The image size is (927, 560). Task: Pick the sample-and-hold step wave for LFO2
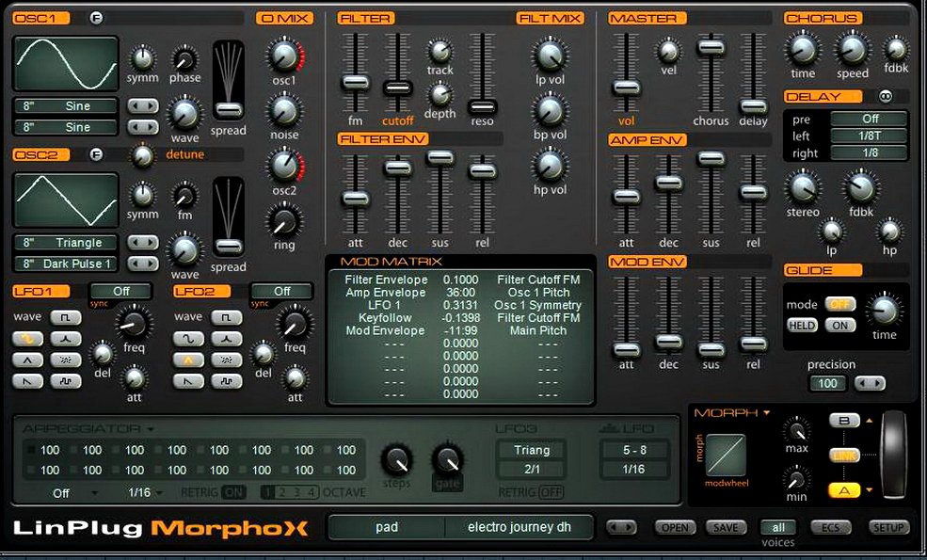click(227, 381)
